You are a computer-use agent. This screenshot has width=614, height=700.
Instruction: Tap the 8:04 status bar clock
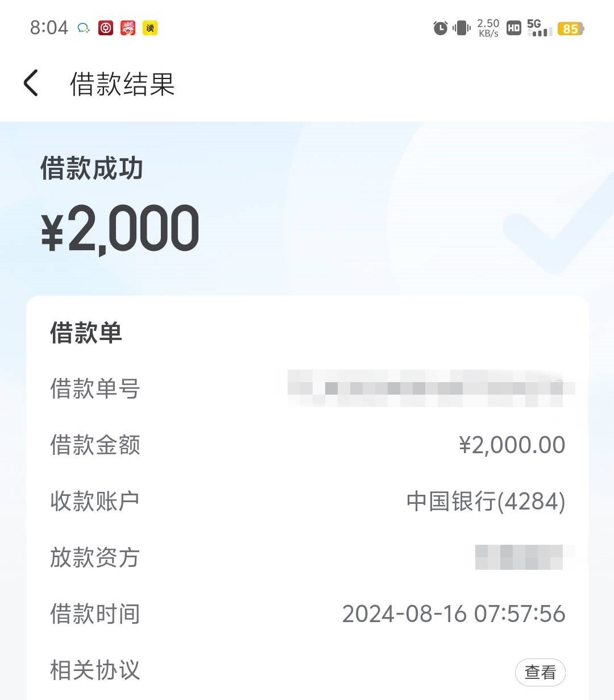(49, 28)
